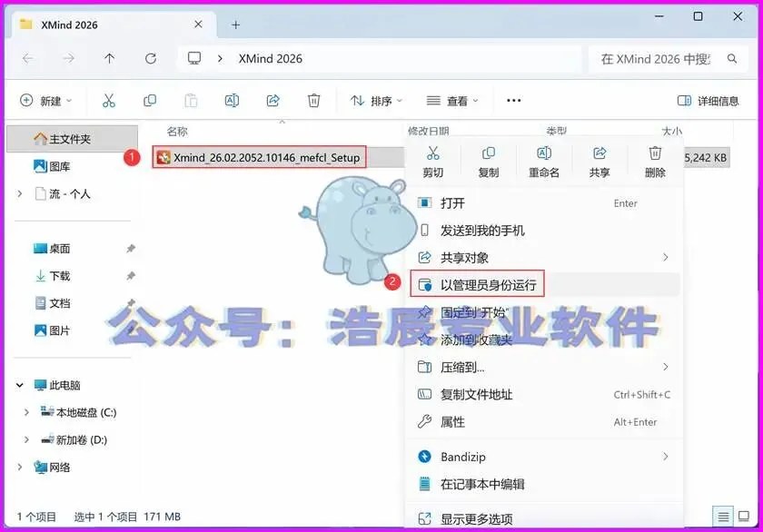The width and height of the screenshot is (763, 532).
Task: Click the Copy icon in the toolbar
Action: (150, 101)
